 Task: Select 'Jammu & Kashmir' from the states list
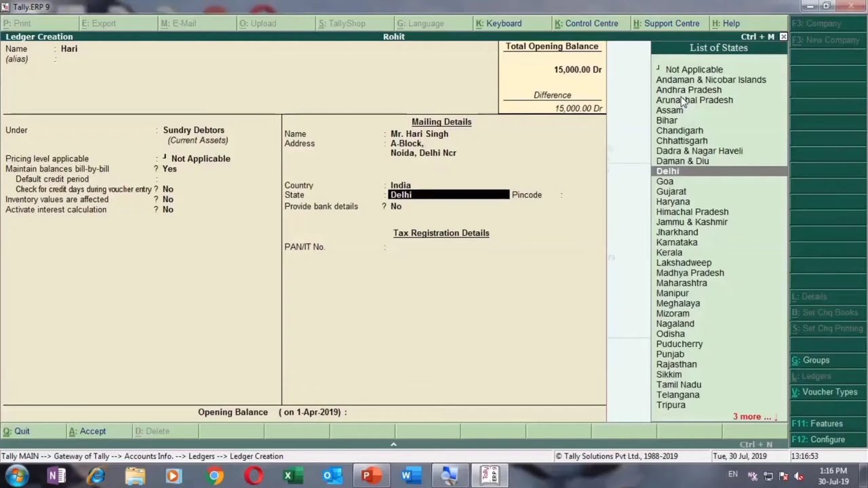[x=692, y=222]
